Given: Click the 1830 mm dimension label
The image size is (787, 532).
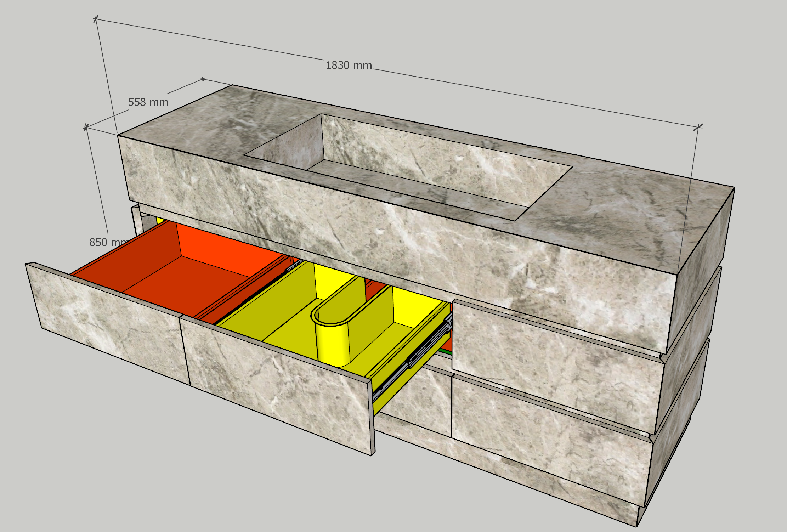Looking at the screenshot, I should (349, 66).
